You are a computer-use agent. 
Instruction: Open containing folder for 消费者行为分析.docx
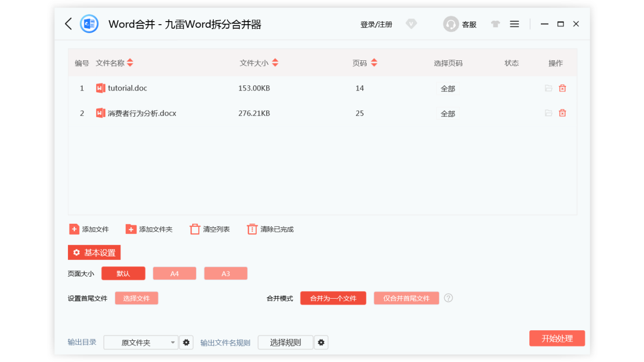pyautogui.click(x=548, y=113)
